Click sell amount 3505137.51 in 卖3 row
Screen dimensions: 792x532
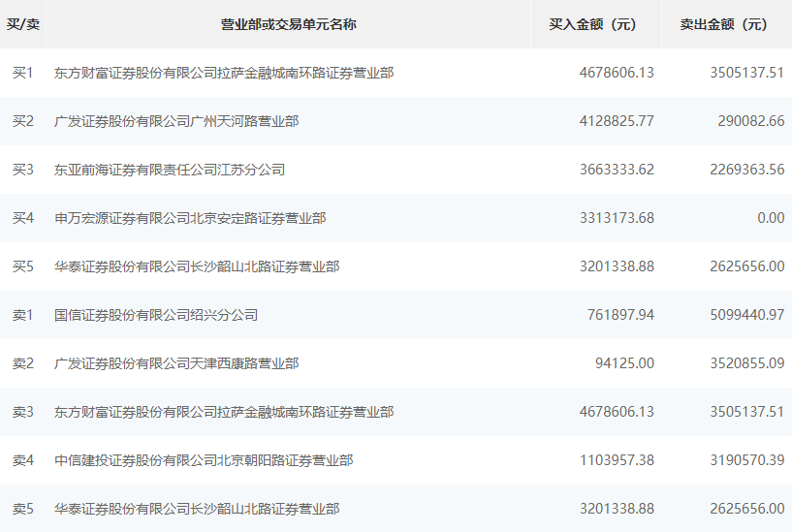tap(747, 412)
